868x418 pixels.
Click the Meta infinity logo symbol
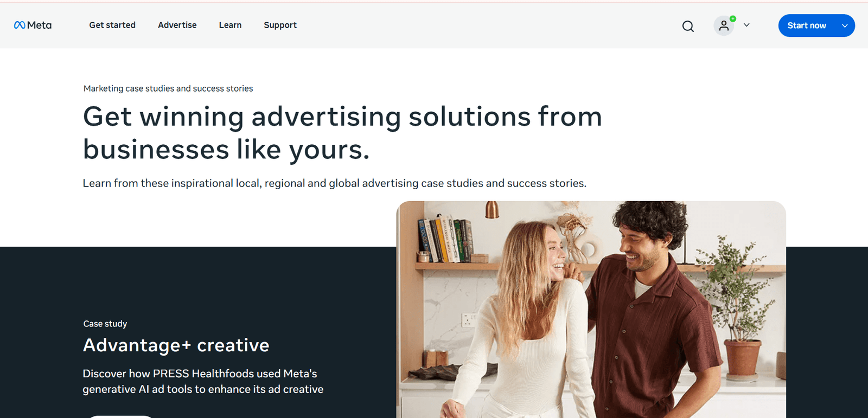[x=20, y=25]
